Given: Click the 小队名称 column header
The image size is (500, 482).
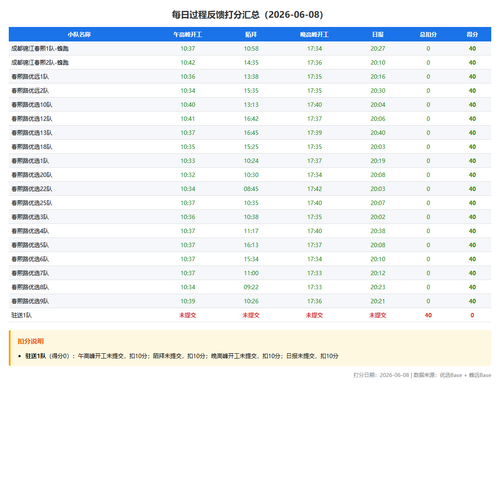Looking at the screenshot, I should tap(79, 34).
